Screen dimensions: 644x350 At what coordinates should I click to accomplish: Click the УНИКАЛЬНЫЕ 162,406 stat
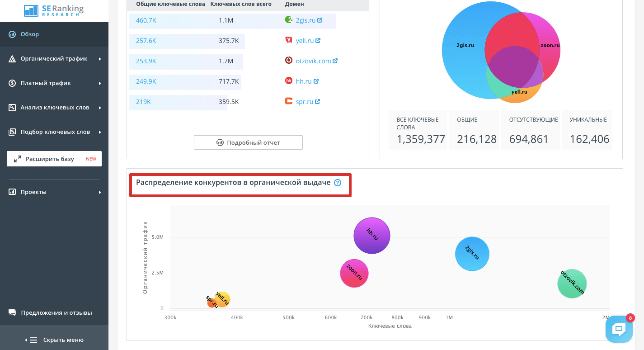587,129
